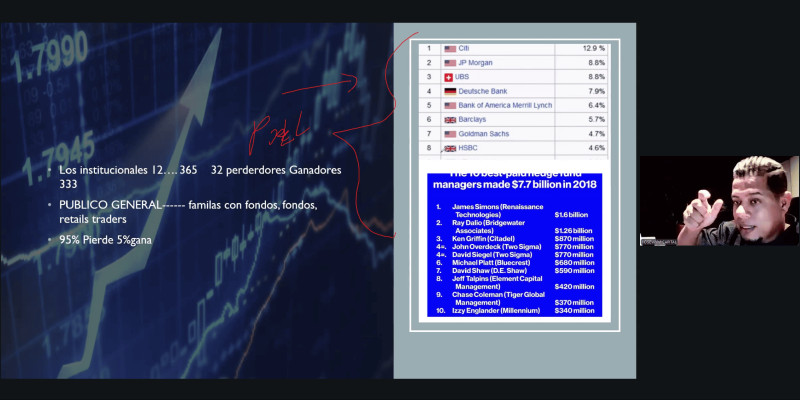Select the UK flag icon beside Barclays
Screen dimensions: 800x400
tap(450, 119)
